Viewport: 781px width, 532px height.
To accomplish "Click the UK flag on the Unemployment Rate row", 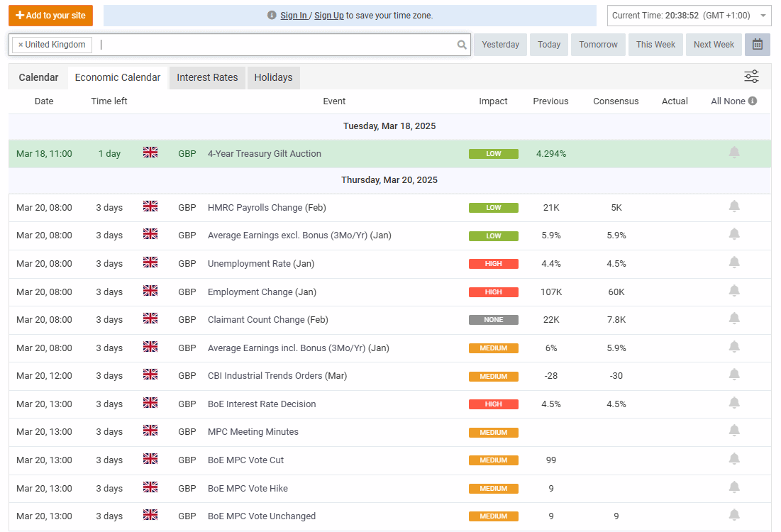I will pos(150,262).
